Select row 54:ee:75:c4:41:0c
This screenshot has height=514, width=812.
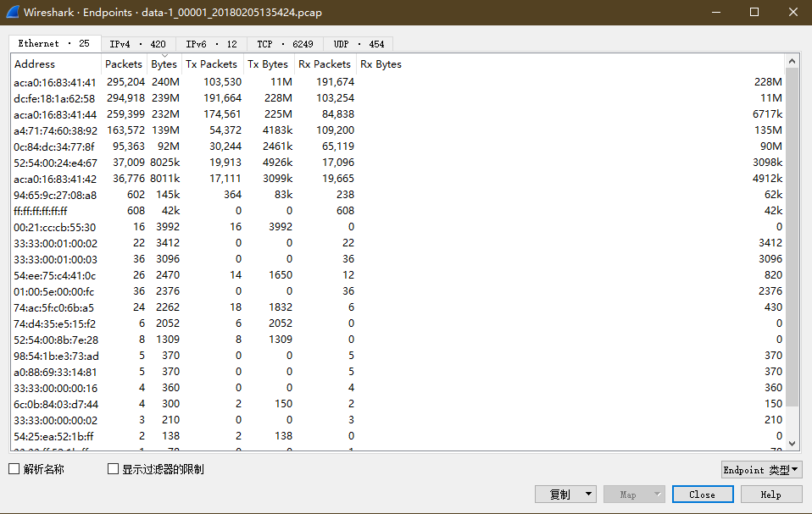coord(398,274)
